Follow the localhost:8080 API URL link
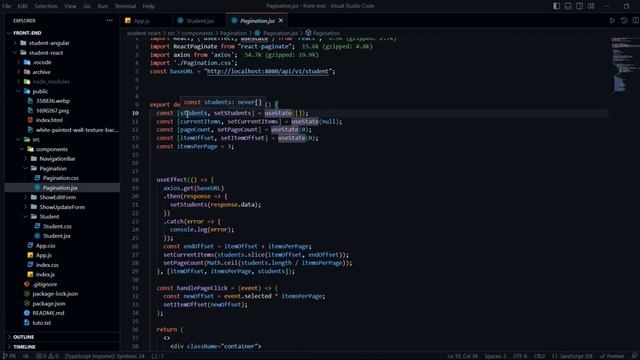640x360 pixels. [268, 71]
